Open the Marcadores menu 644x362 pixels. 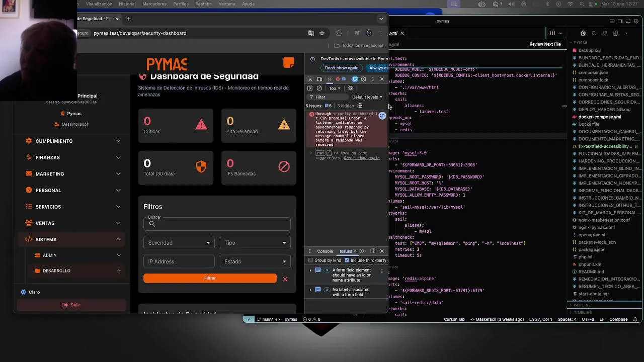coord(154,4)
